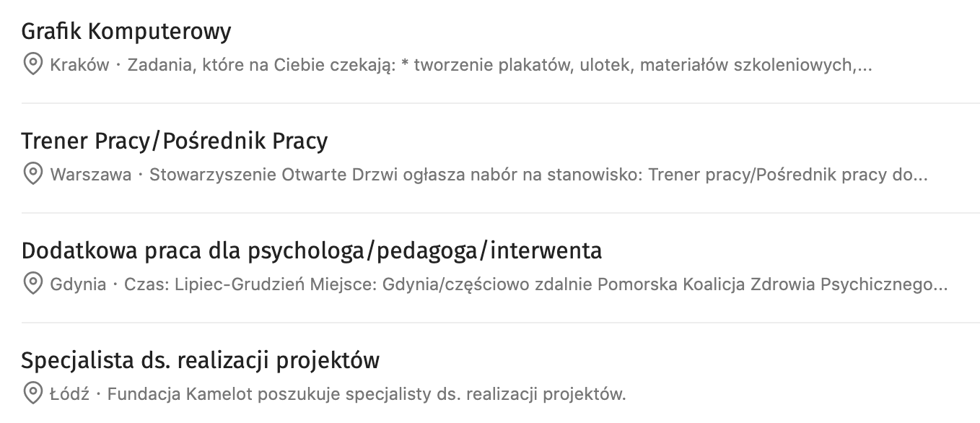Open Specjalista ds. realizacji projektów listing
The height and width of the screenshot is (423, 980).
click(x=201, y=360)
